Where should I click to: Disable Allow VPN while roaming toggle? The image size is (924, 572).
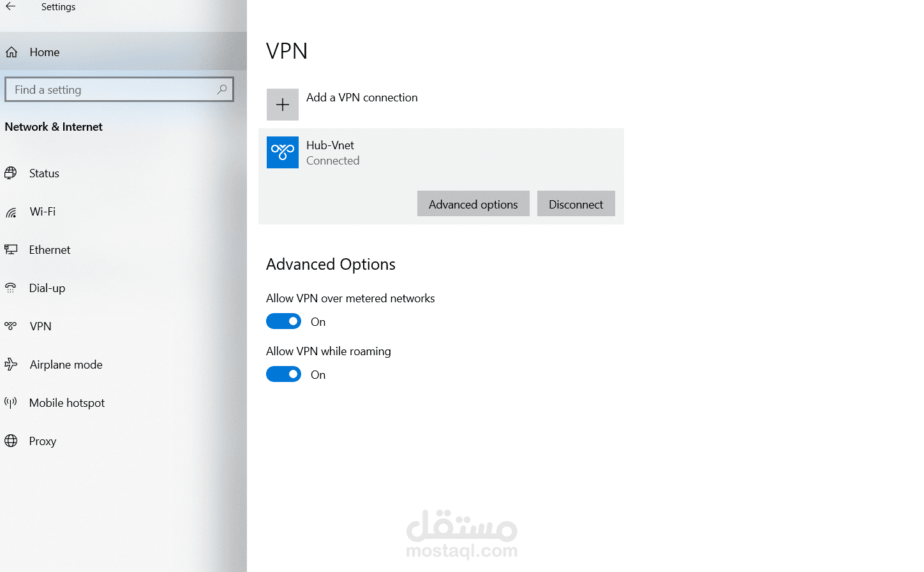click(283, 374)
